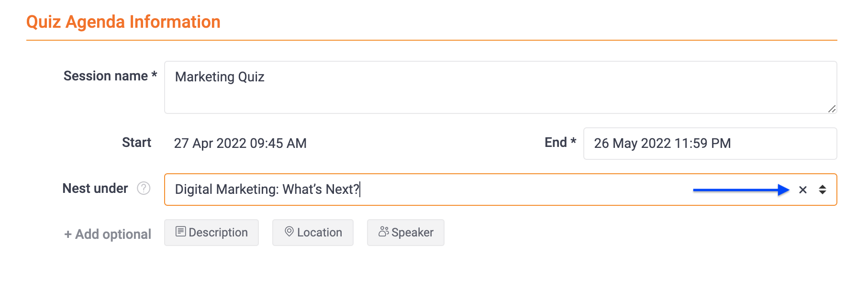The width and height of the screenshot is (868, 291).
Task: Focus the Session name text area
Action: (501, 87)
